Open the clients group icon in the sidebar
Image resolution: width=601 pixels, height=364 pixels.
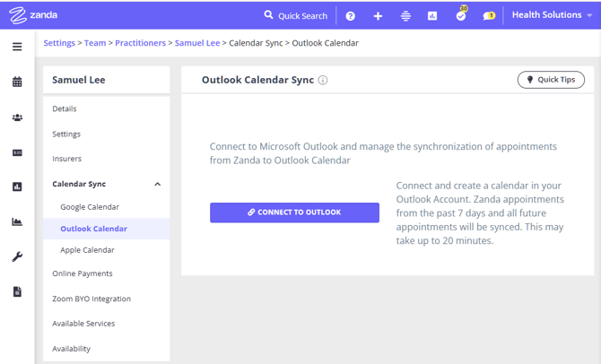pyautogui.click(x=17, y=117)
